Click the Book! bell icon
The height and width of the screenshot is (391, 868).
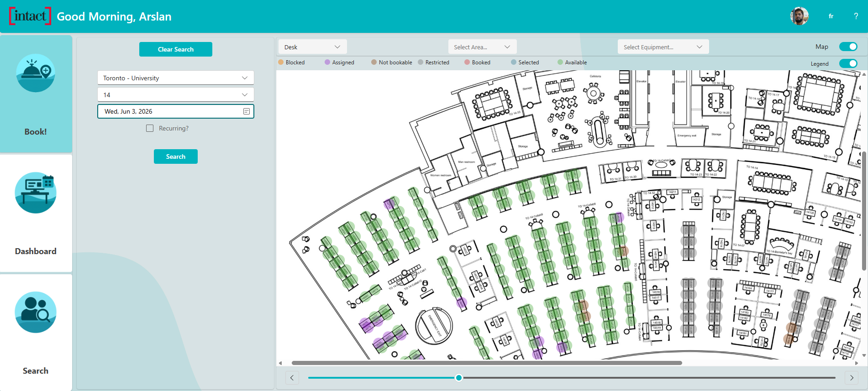tap(36, 73)
